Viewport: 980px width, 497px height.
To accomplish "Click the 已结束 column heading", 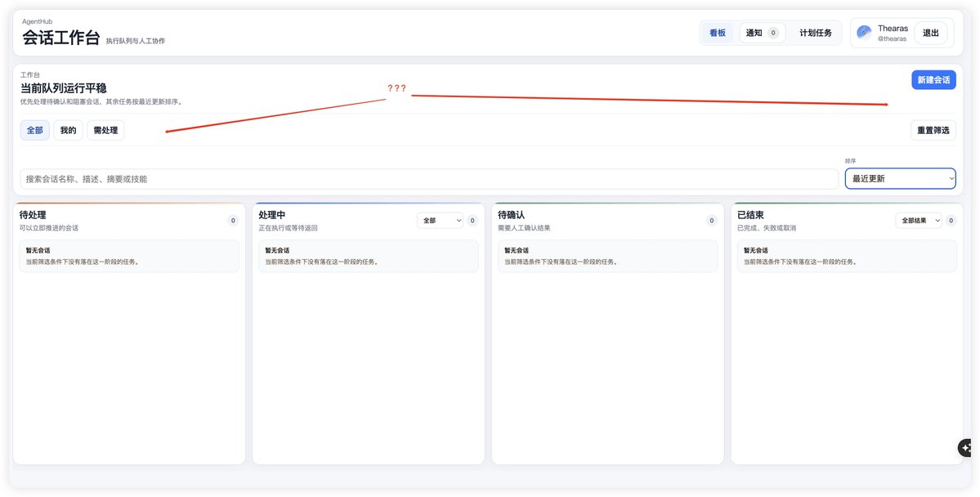I will tap(750, 215).
